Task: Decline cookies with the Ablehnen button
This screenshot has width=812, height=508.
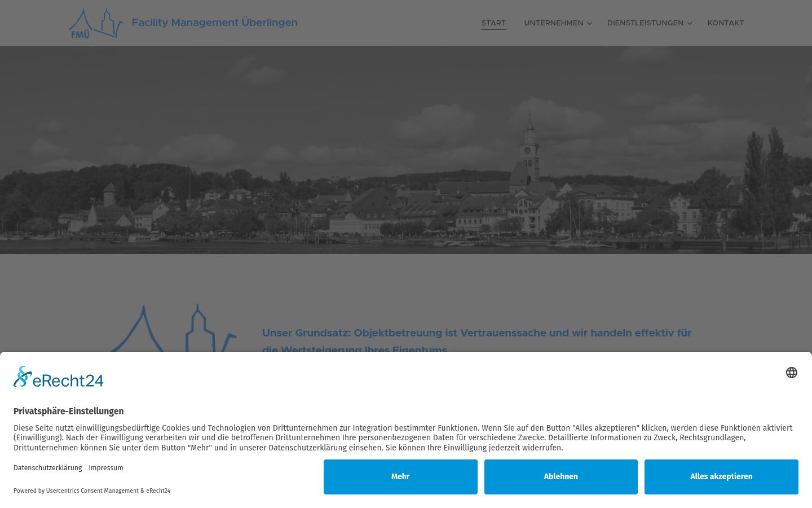Action: click(561, 477)
